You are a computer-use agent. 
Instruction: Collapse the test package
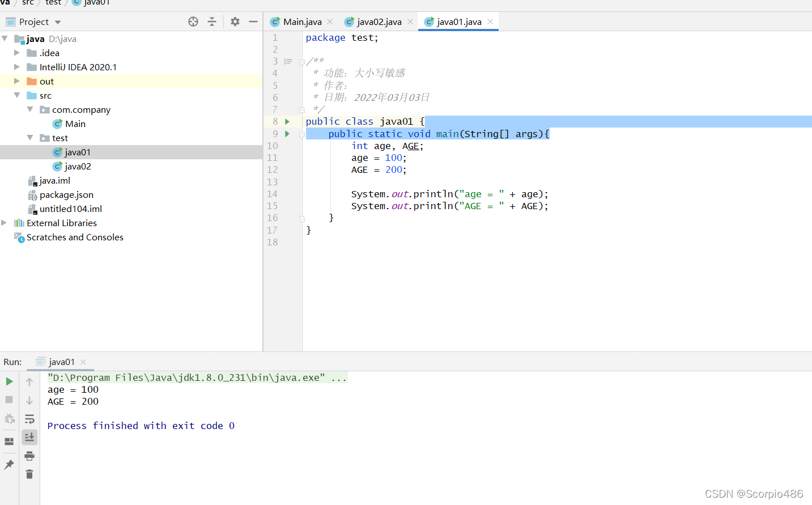click(30, 138)
